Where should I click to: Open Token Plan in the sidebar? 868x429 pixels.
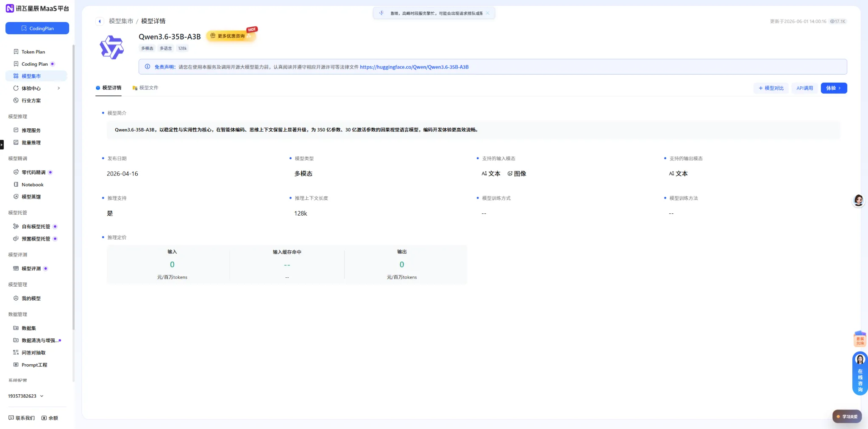click(33, 52)
